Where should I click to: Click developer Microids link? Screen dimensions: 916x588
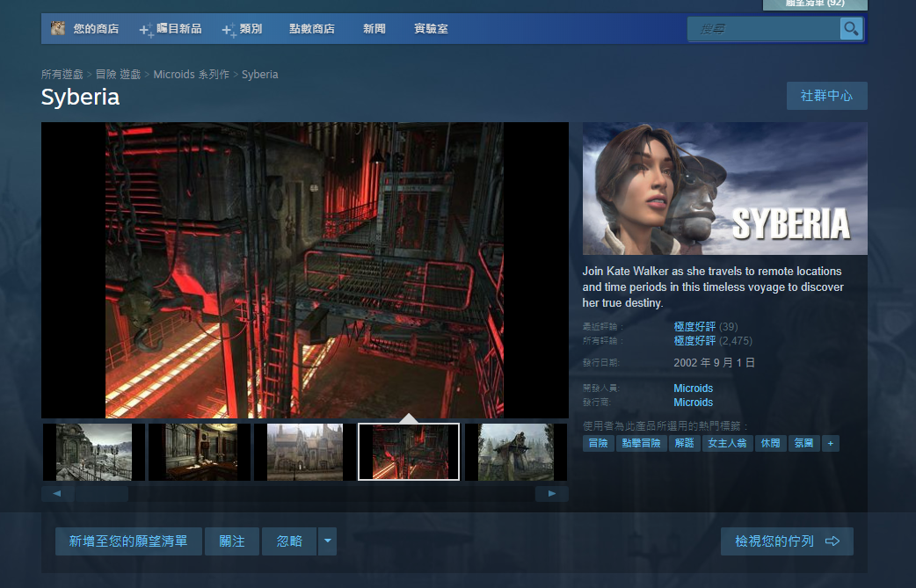pyautogui.click(x=693, y=388)
